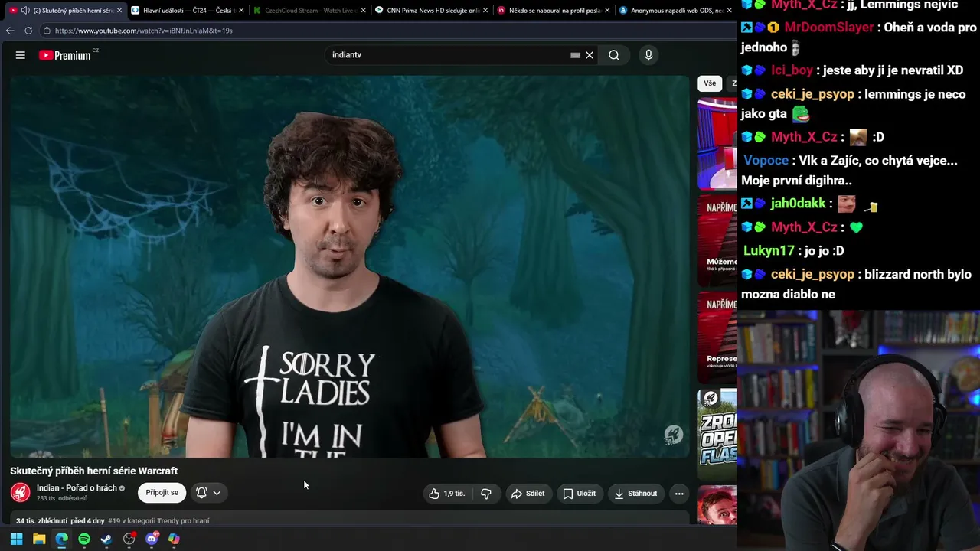Click the YouTube address bar URL
The height and width of the screenshot is (551, 980).
[x=144, y=31]
